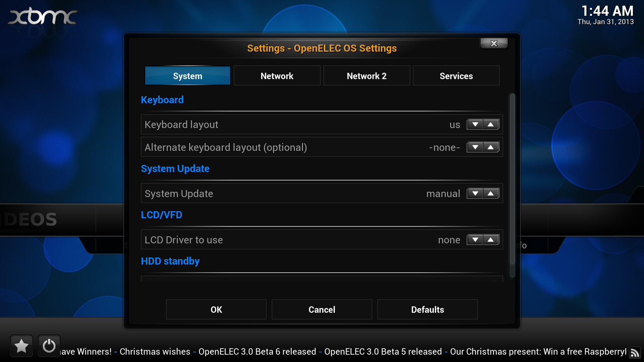Click the 1:44 AM clock

(x=607, y=11)
